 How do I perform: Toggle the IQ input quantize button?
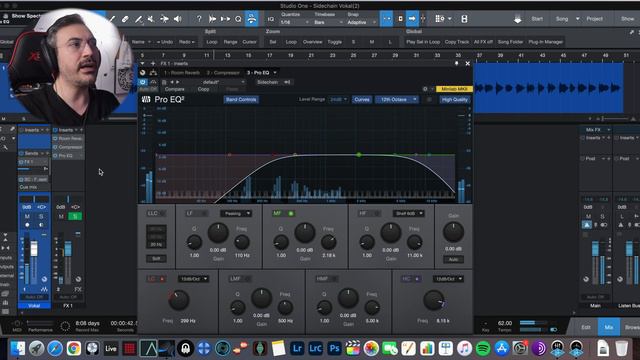click(x=271, y=19)
